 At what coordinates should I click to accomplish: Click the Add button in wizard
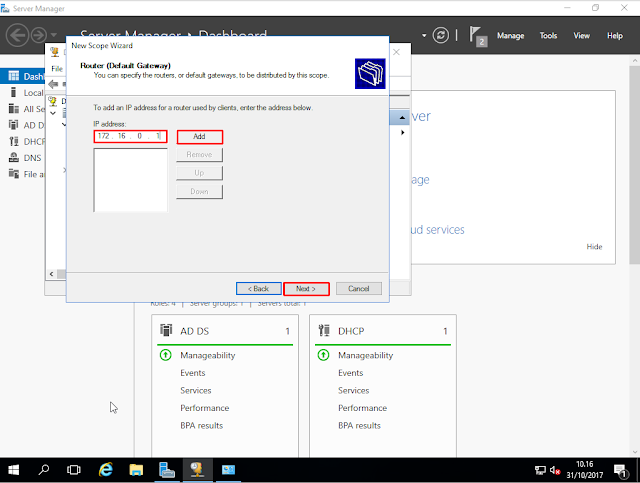click(200, 137)
